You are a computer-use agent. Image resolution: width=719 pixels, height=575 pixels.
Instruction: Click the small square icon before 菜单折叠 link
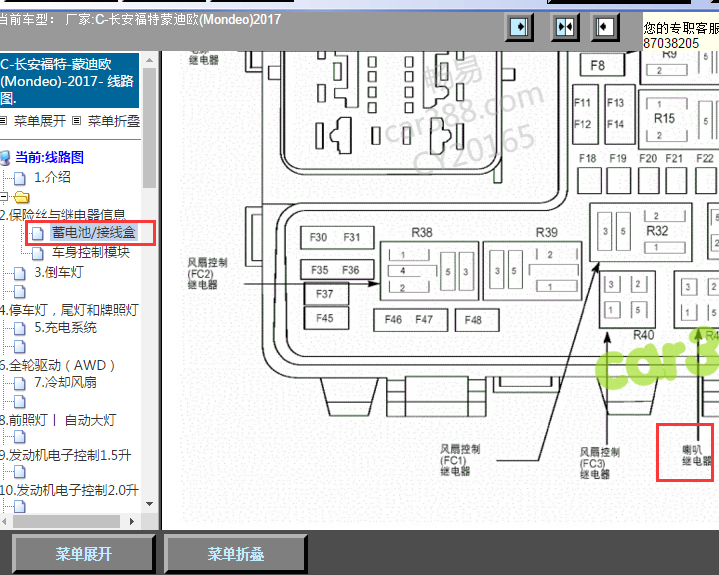pyautogui.click(x=77, y=121)
